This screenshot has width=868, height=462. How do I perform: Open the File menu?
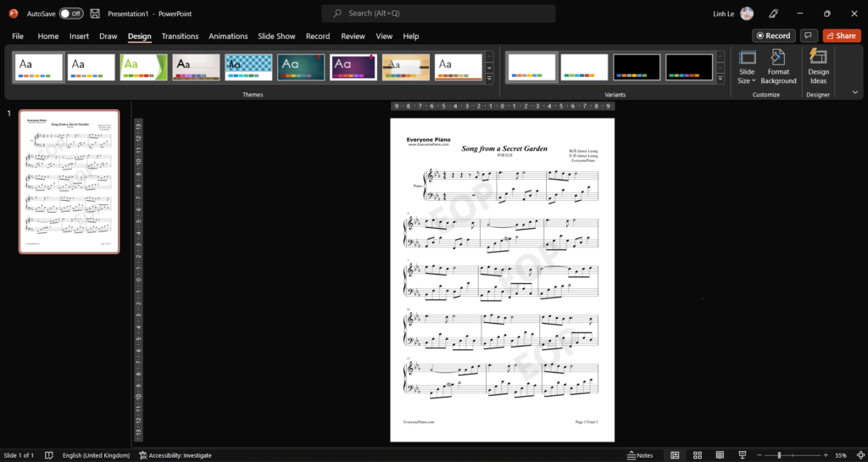[x=18, y=36]
